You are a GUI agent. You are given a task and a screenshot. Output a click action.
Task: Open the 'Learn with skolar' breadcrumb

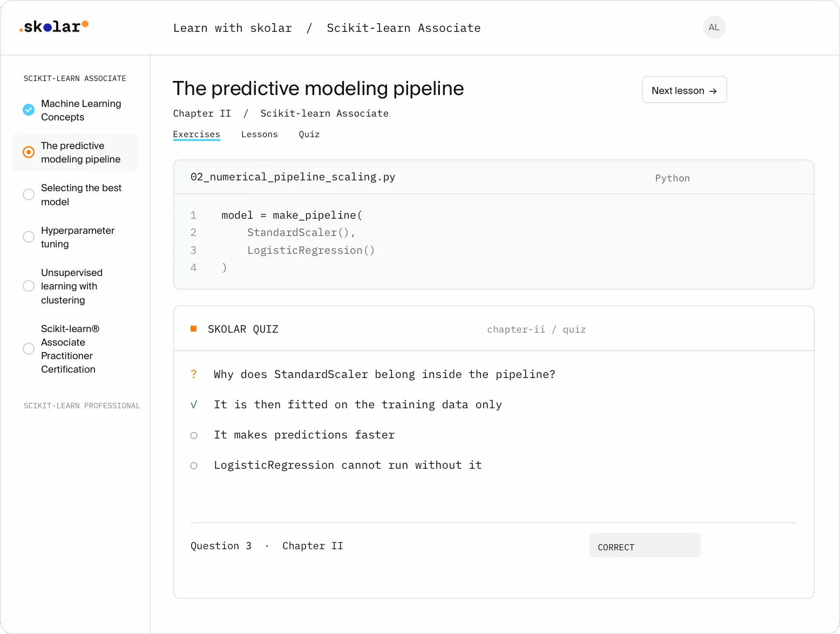point(233,28)
